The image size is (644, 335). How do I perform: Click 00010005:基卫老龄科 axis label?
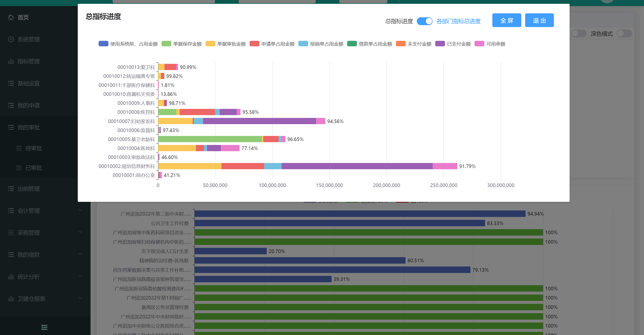(x=131, y=139)
